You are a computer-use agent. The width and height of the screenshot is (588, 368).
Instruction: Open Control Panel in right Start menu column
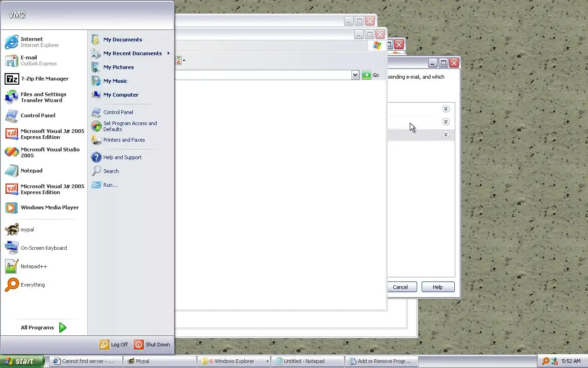(x=130, y=112)
